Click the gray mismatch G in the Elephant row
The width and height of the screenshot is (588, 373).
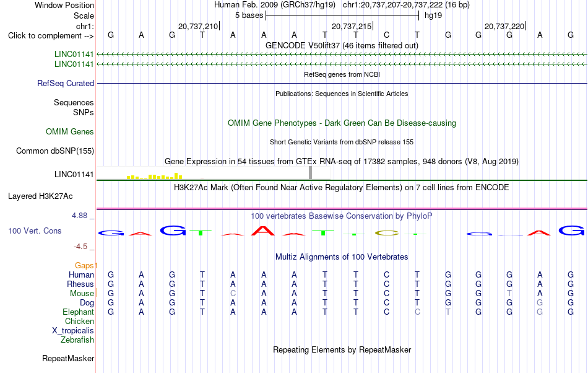pyautogui.click(x=540, y=312)
